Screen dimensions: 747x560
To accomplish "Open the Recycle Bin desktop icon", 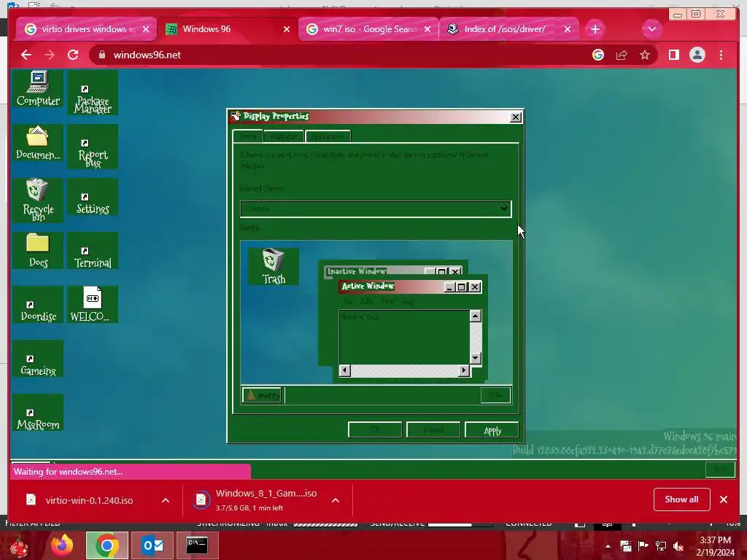I will click(x=38, y=201).
